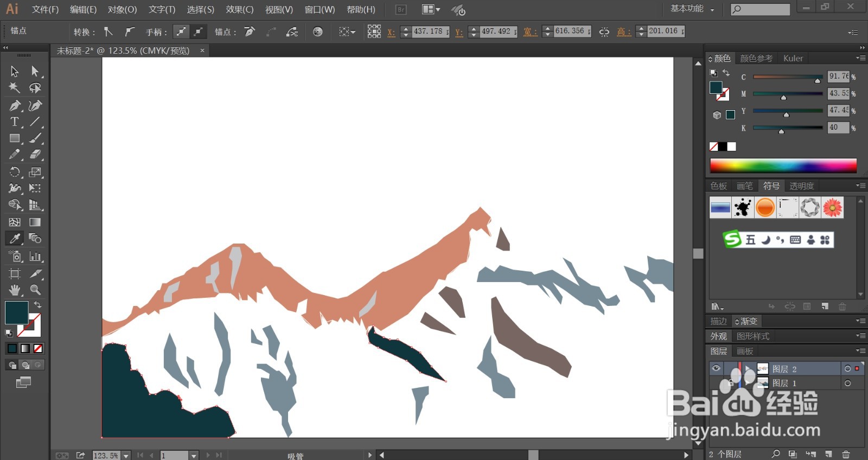Click the K value input field
The image size is (868, 460).
click(838, 127)
